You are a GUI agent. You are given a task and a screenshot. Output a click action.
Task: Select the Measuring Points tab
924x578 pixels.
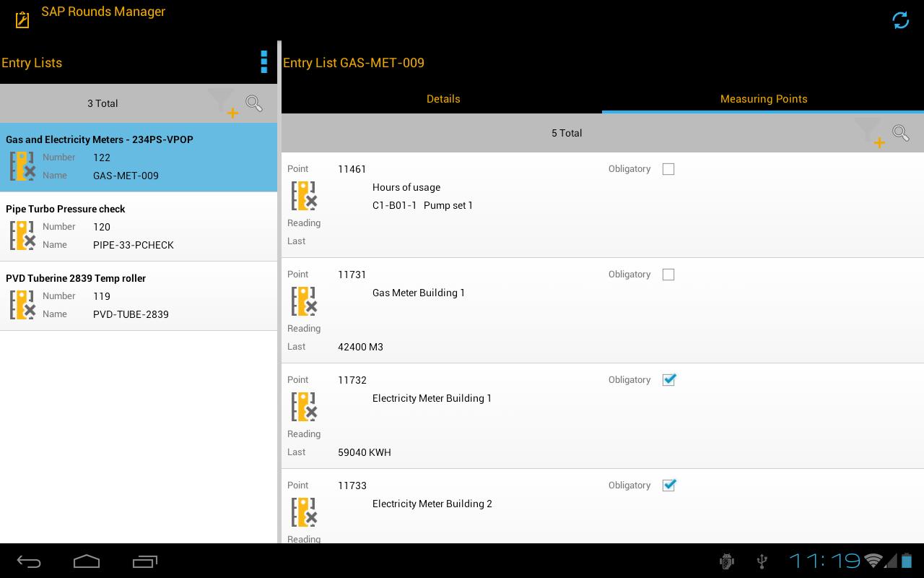(764, 99)
